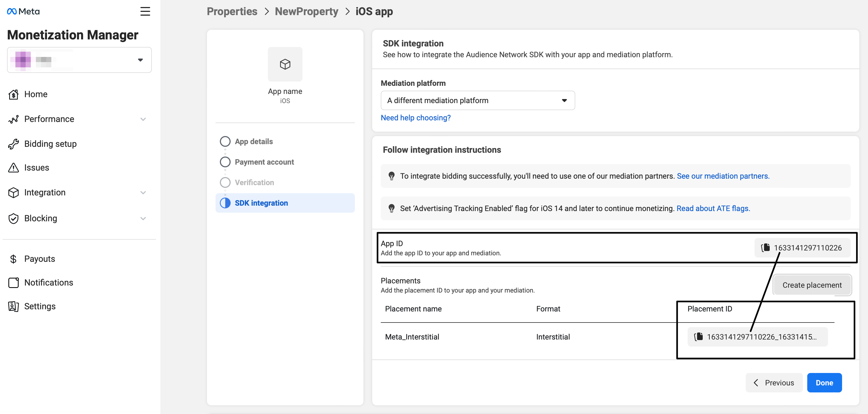
Task: Click the app cube thumbnail icon
Action: 285,64
